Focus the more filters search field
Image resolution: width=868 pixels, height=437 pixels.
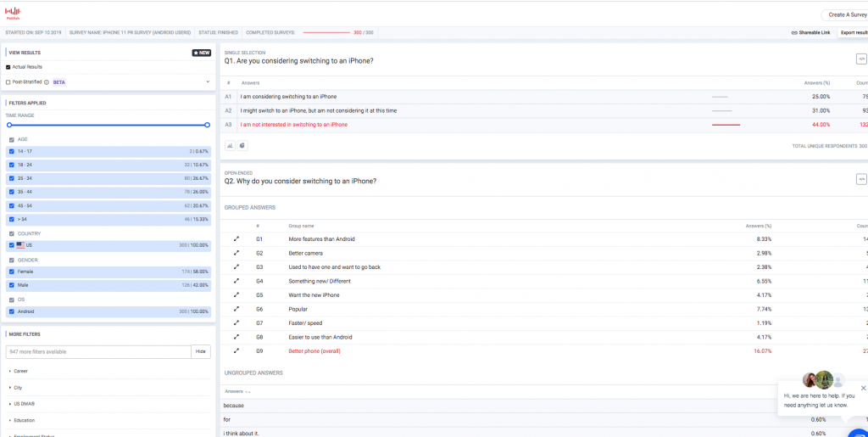click(x=98, y=351)
